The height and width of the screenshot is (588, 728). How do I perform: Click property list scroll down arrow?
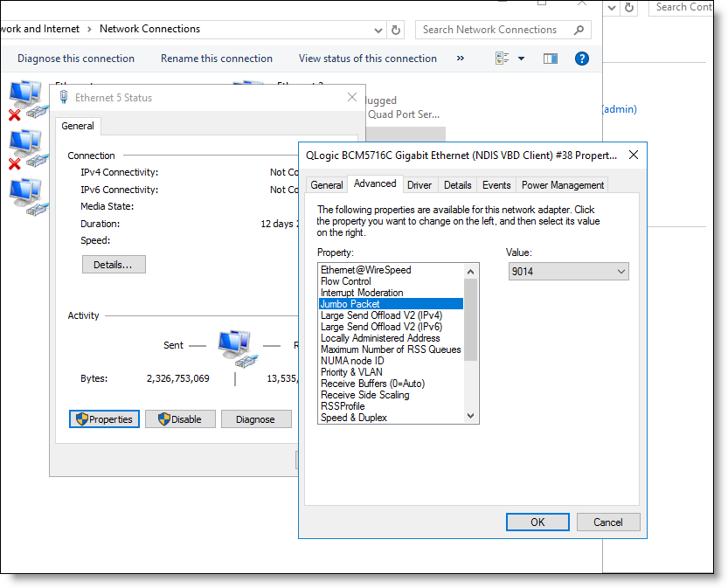[x=471, y=416]
